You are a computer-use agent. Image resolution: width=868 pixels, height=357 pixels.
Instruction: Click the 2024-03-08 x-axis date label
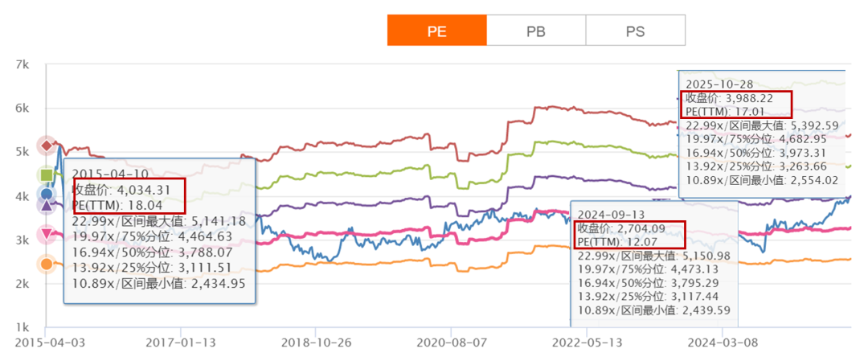[723, 341]
